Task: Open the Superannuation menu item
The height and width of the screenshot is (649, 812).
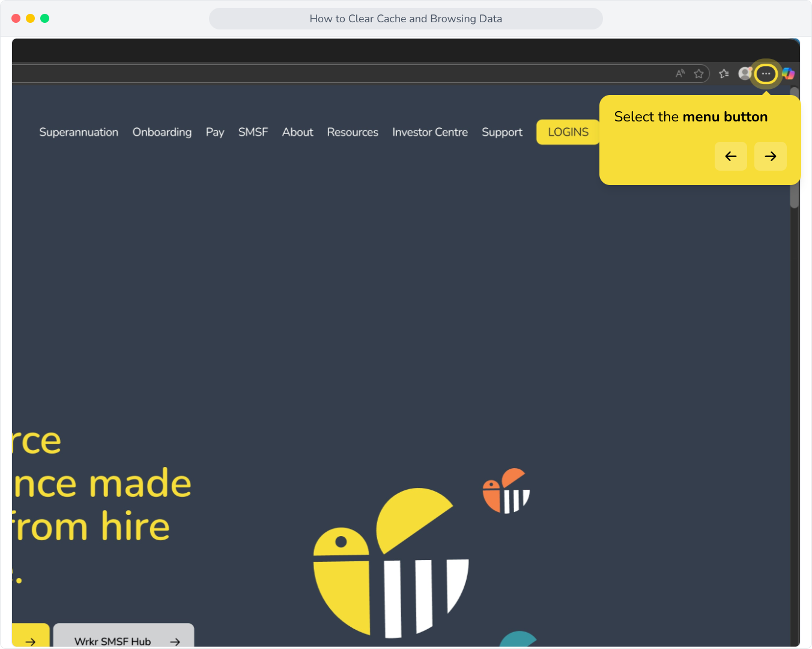Action: point(79,132)
